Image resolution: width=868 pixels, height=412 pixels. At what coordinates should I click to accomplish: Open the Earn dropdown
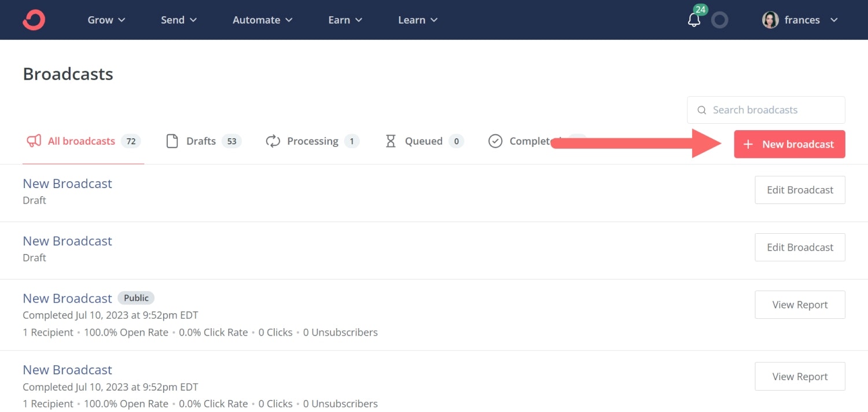[x=345, y=20]
